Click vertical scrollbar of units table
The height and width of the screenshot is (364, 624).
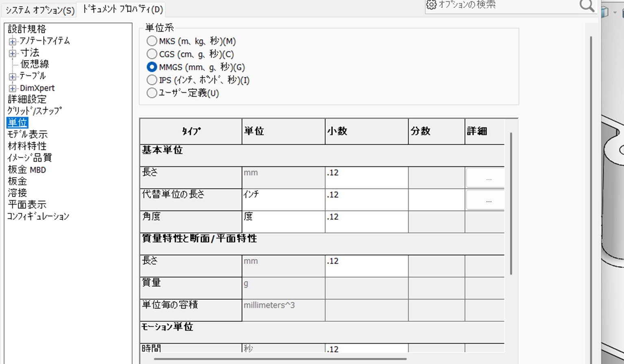(511, 203)
